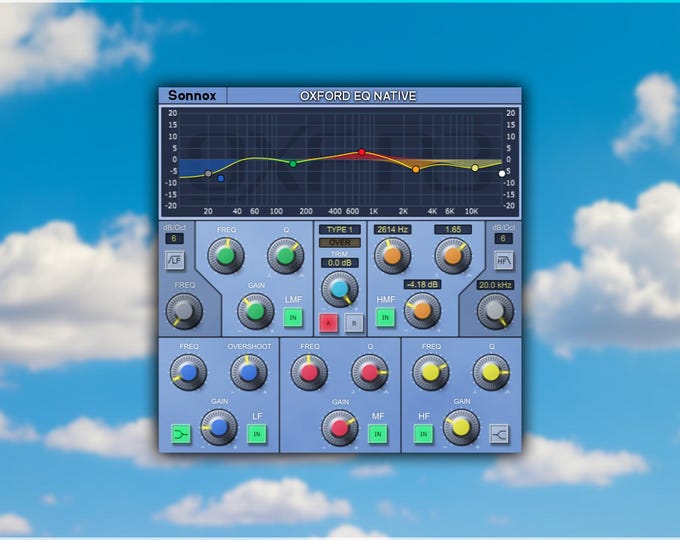Click the OXFORD EQ NATIVE title
Image resolution: width=680 pixels, height=540 pixels.
[x=358, y=96]
